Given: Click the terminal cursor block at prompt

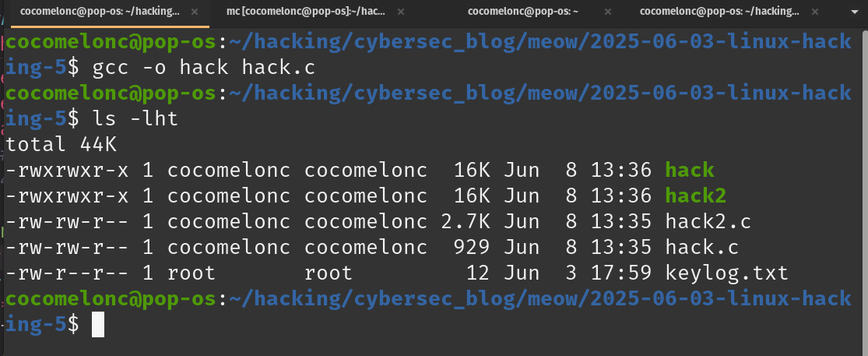Looking at the screenshot, I should (98, 324).
